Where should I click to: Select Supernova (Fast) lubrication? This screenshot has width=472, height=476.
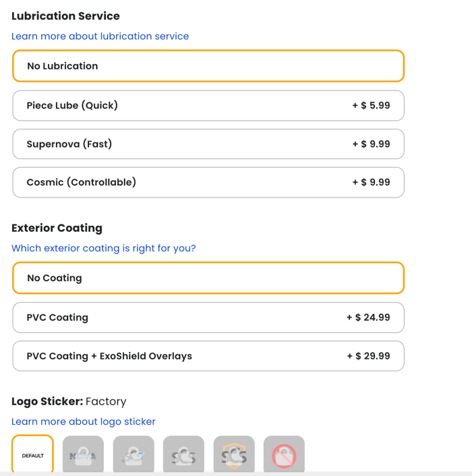[208, 144]
